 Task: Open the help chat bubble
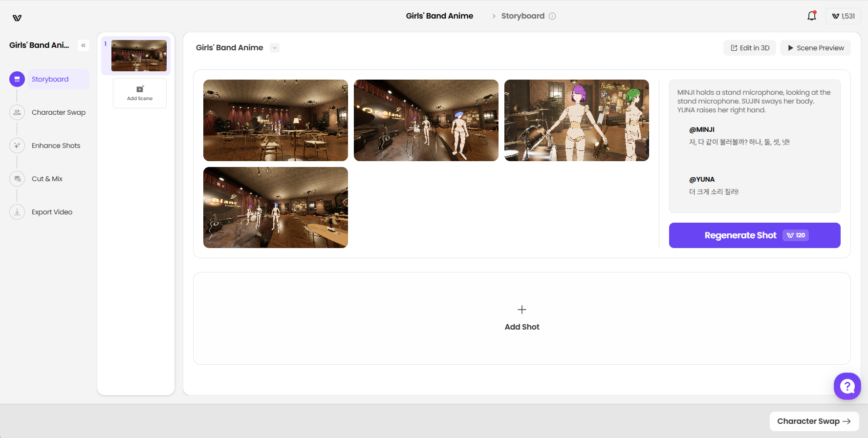[847, 386]
